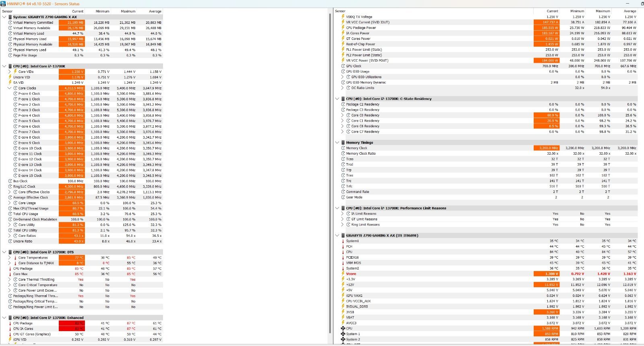Image resolution: width=644 pixels, height=346 pixels.
Task: Click the chip icon beside C-State Residency group
Action: coord(343,99)
